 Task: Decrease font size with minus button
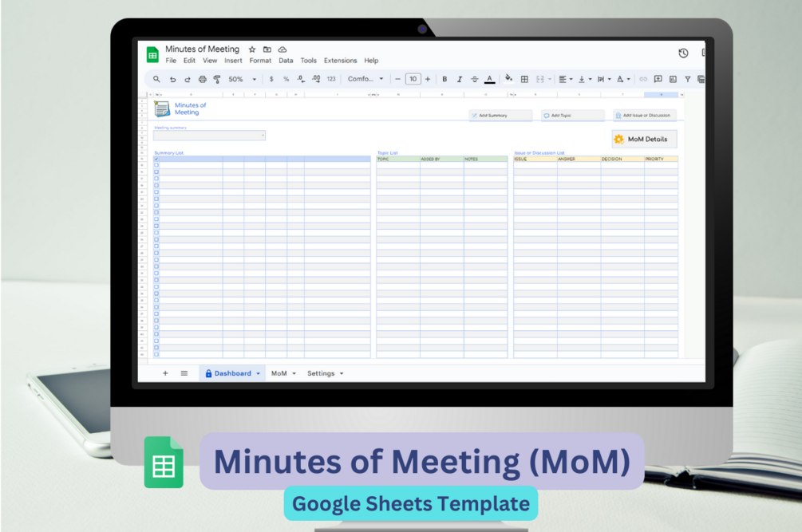pyautogui.click(x=397, y=79)
